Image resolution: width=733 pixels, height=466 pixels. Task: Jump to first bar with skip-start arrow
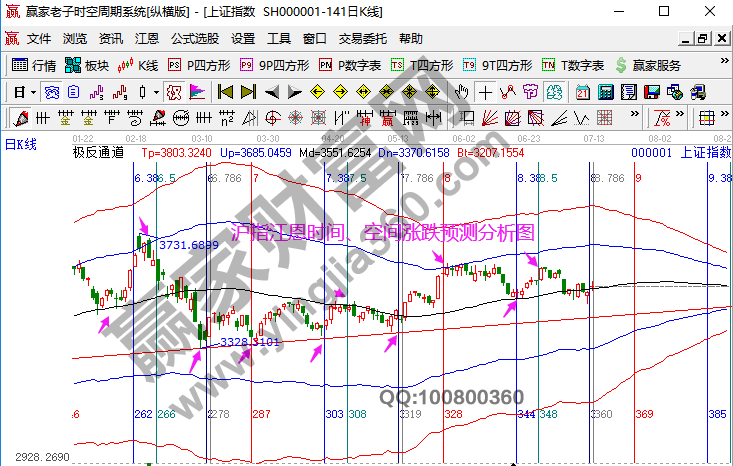coord(224,92)
